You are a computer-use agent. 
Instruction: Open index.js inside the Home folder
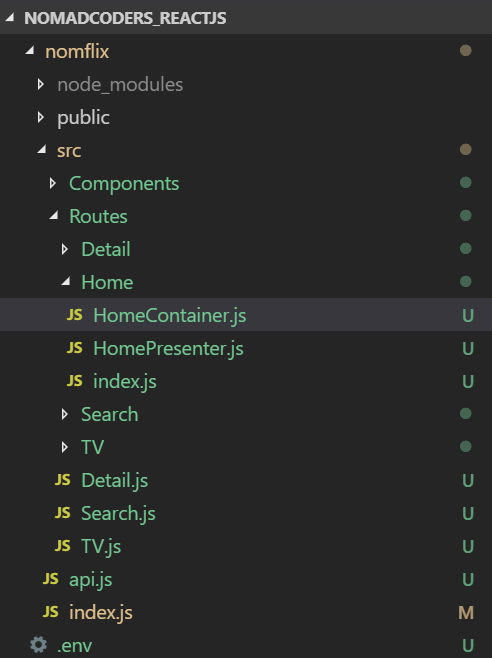coord(125,381)
